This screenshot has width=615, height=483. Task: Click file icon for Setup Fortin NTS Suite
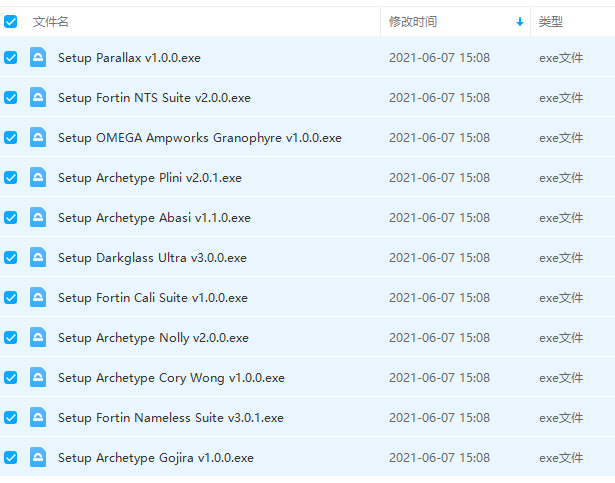tap(38, 97)
